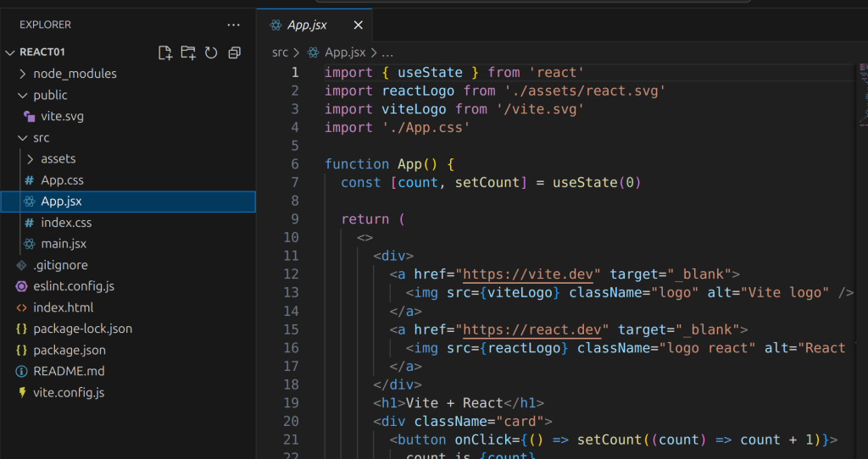
Task: Open Explorer more actions ellipsis menu
Action: [x=234, y=25]
